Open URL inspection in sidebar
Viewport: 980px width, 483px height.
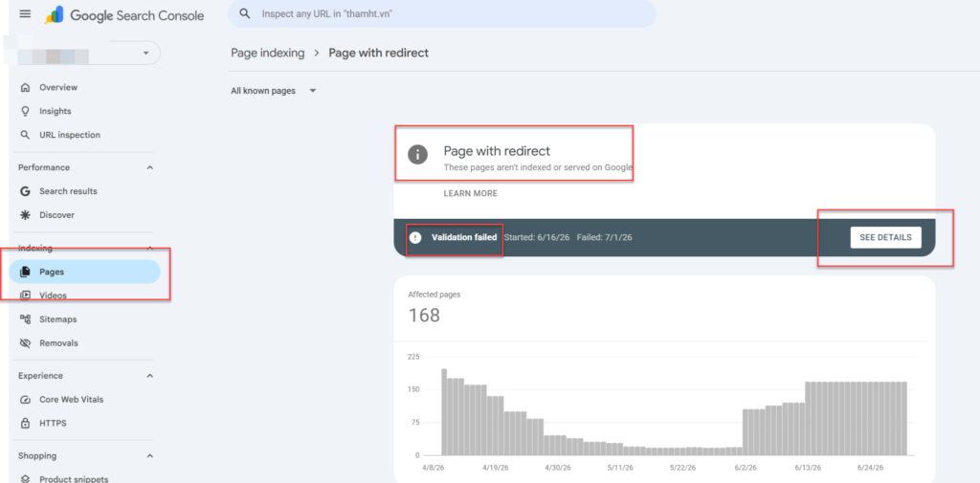[69, 135]
